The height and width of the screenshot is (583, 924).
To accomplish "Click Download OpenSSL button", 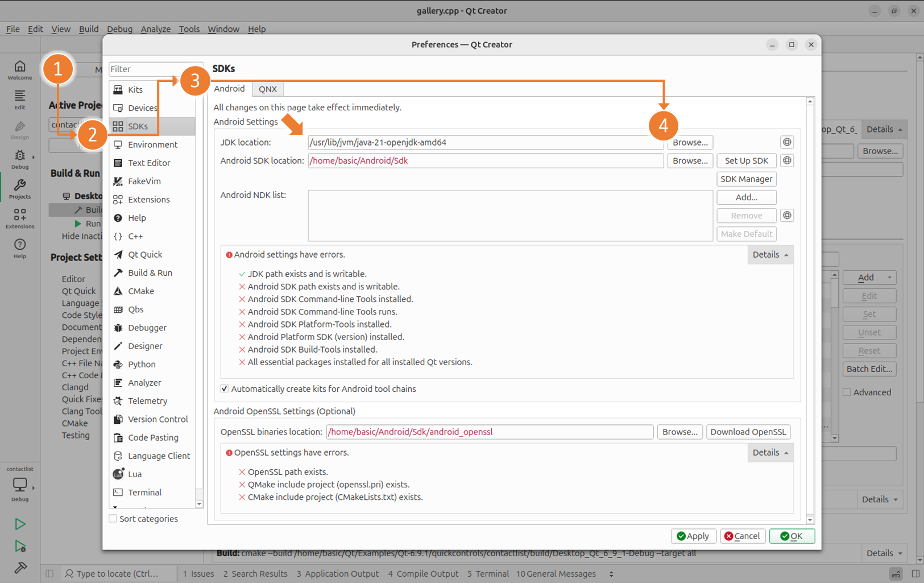I will [748, 432].
